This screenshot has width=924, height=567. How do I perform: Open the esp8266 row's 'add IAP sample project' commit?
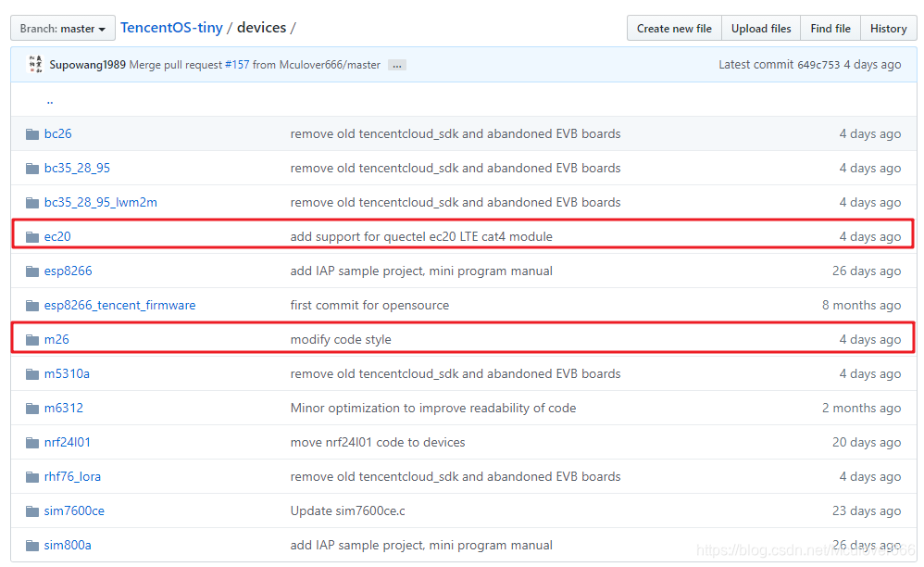coord(421,271)
